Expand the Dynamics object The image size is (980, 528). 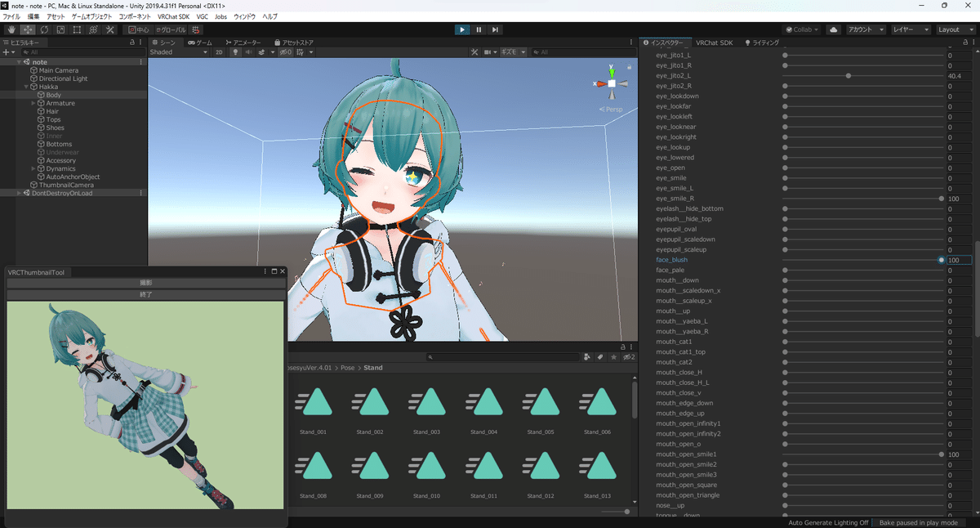33,168
